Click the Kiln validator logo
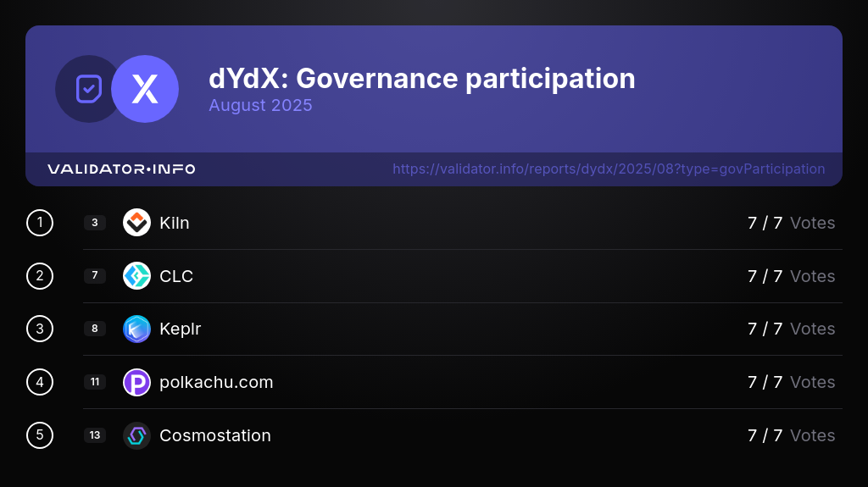 [x=136, y=223]
